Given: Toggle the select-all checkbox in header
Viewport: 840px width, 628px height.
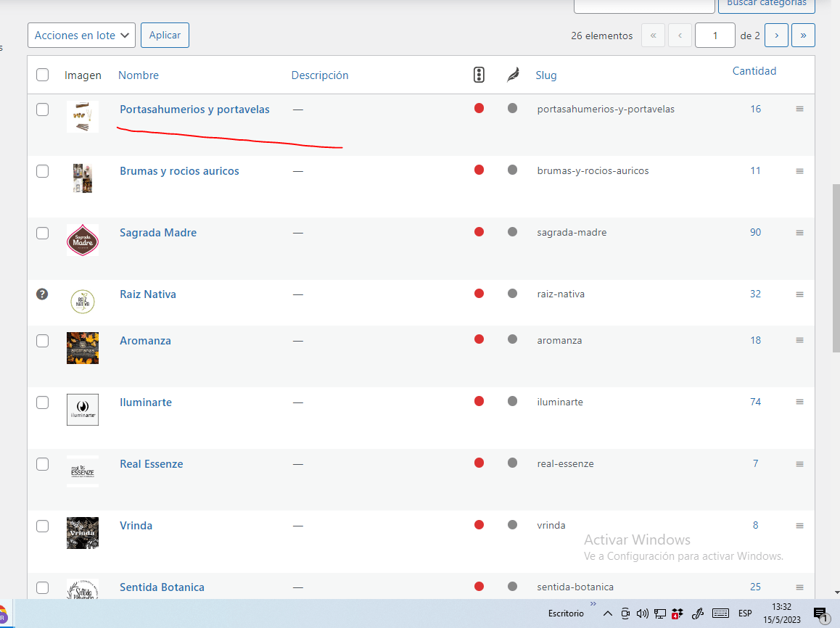Looking at the screenshot, I should click(42, 75).
